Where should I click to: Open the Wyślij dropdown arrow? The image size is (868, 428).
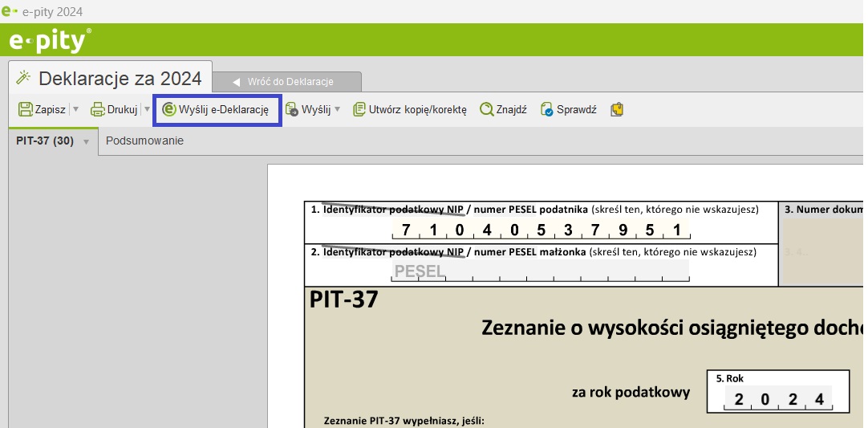338,110
